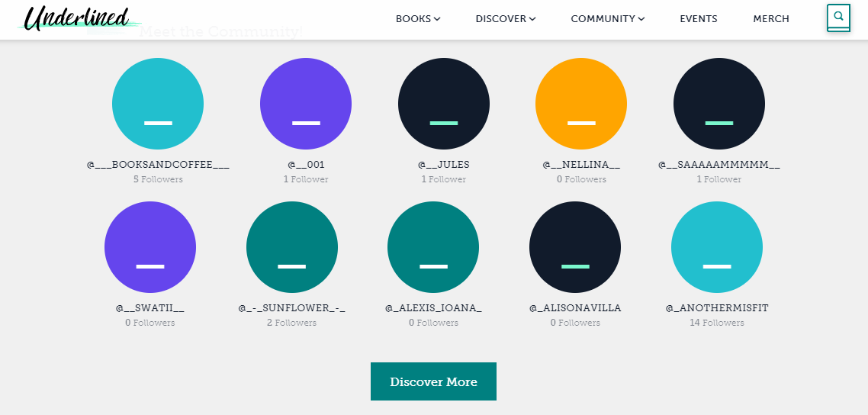Click the @___BOOKSANDCOFFEE___ username link
This screenshot has height=415, width=868.
158,165
